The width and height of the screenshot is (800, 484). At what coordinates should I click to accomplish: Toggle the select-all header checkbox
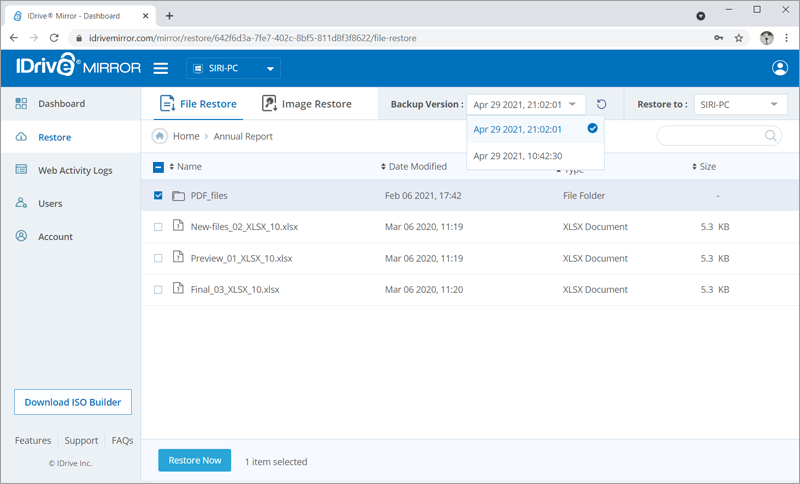tap(158, 167)
